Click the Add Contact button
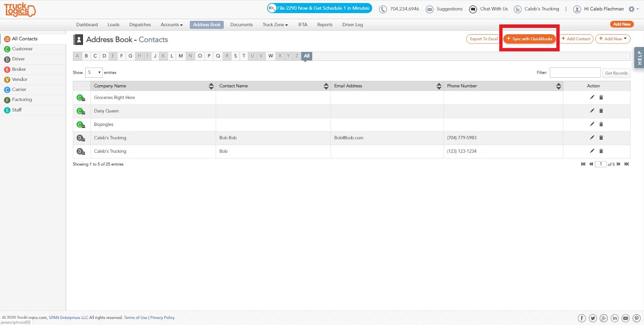The image size is (644, 325). (x=576, y=39)
